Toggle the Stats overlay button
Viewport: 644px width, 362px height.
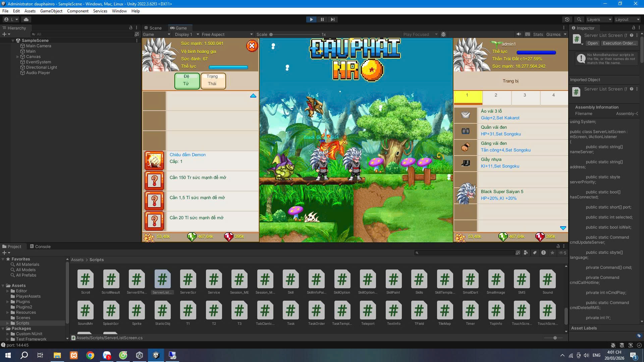[x=538, y=34]
